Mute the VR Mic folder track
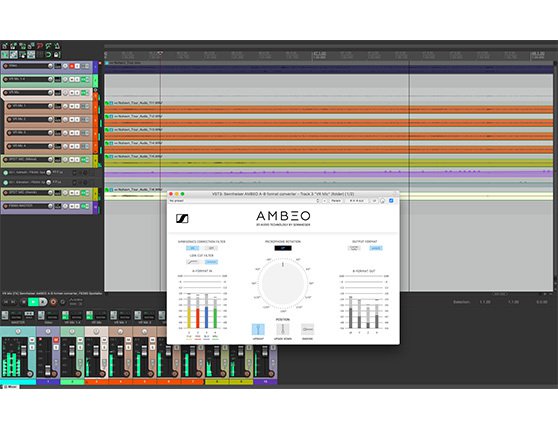The width and height of the screenshot is (558, 428). [72, 93]
